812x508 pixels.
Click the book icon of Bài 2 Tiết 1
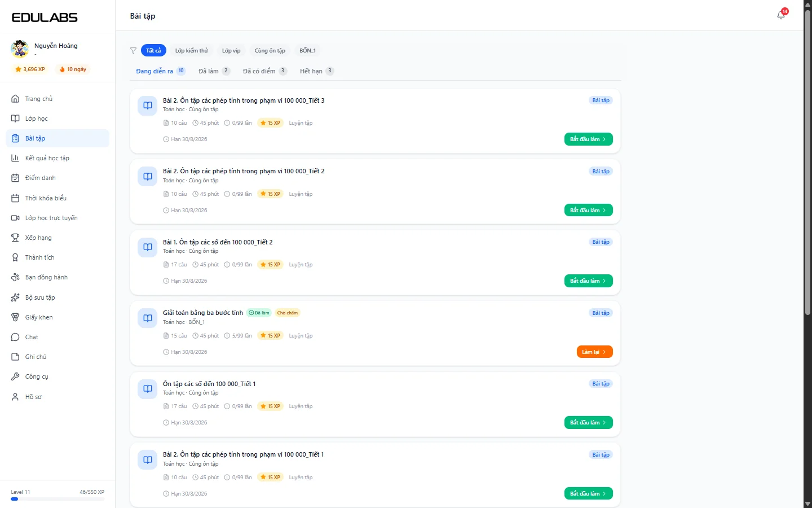pyautogui.click(x=148, y=460)
